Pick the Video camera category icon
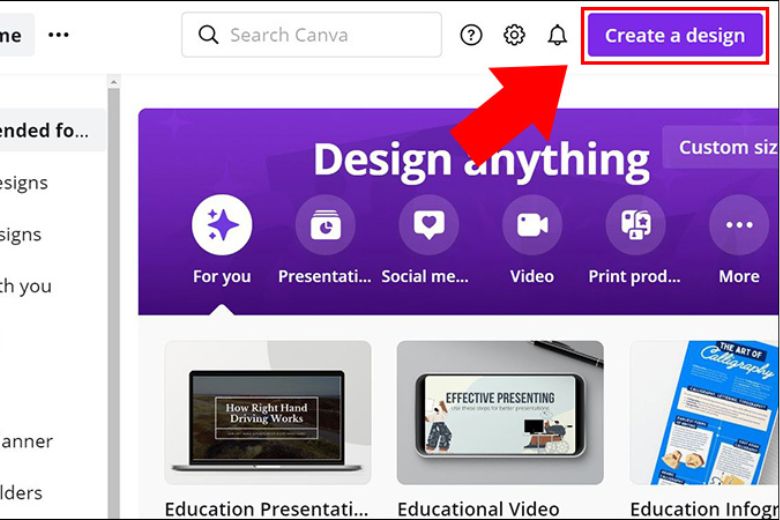This screenshot has width=780, height=520. [532, 225]
